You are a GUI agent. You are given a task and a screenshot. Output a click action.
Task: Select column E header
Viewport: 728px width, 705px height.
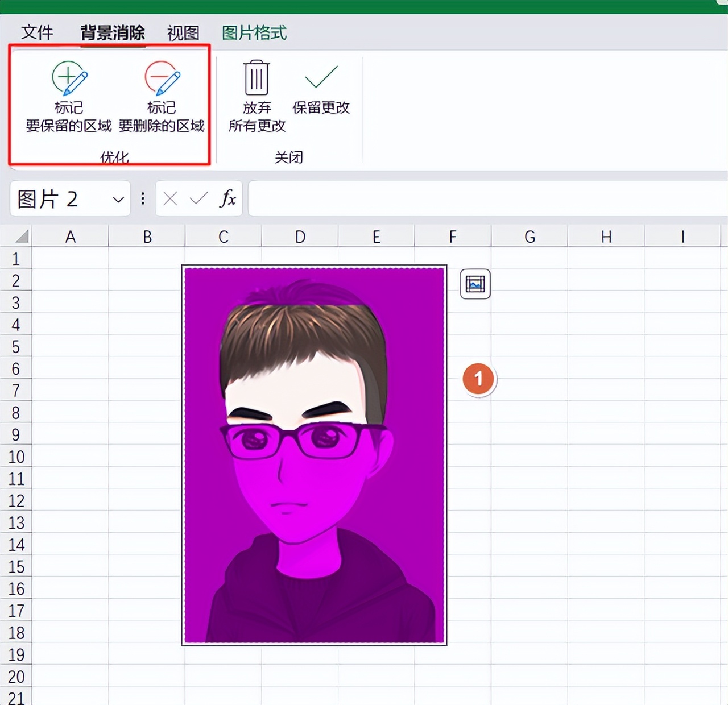[x=377, y=237]
